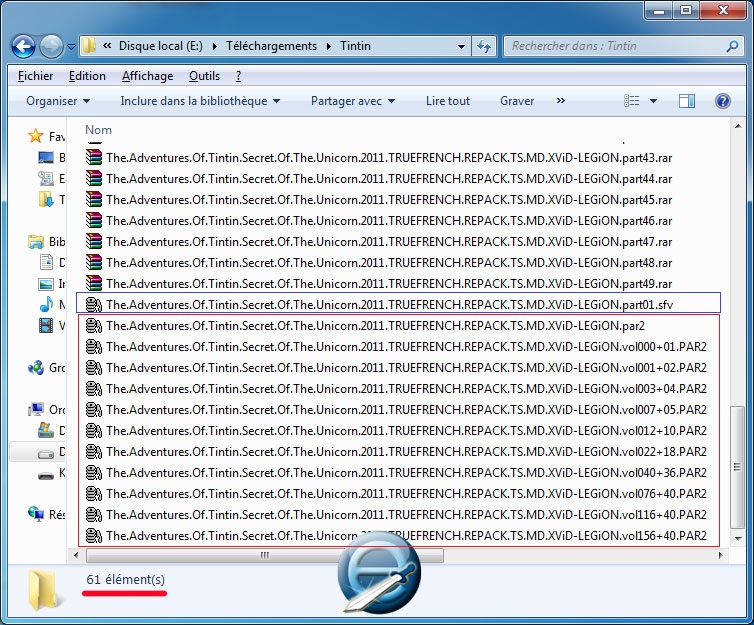
Task: Click the icon of the .par2 file
Action: coord(94,325)
